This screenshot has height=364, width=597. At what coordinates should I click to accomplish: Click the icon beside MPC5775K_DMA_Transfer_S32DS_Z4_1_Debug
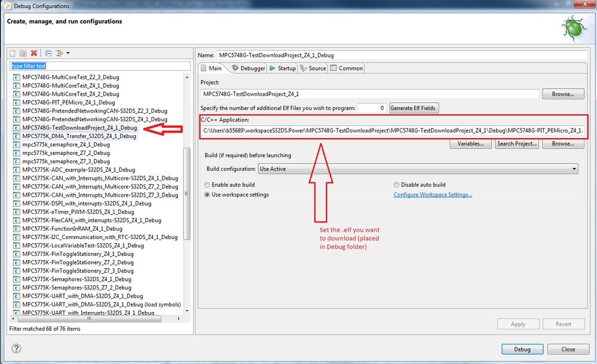(x=16, y=136)
